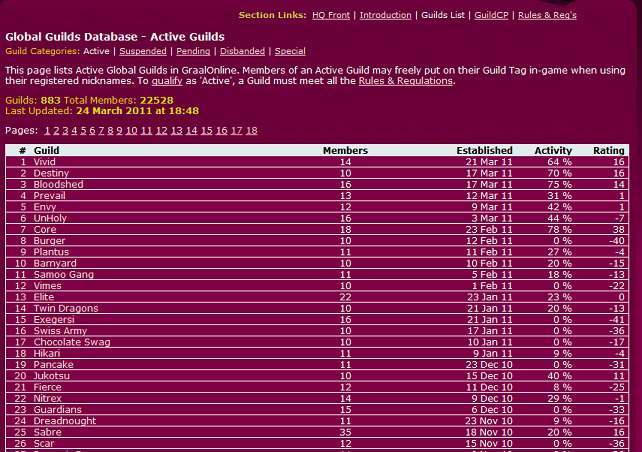Go to the Introduction section link
642x452 pixels.
pos(385,15)
